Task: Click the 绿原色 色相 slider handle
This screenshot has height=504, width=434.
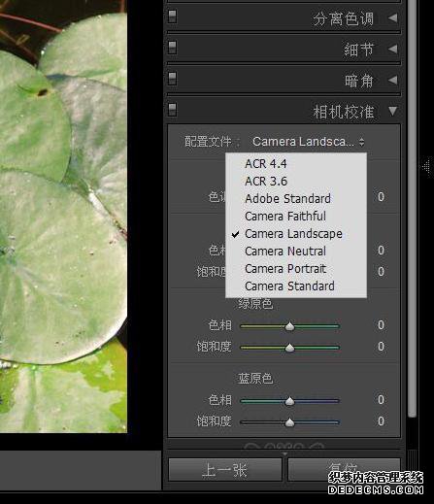Action: [x=289, y=326]
